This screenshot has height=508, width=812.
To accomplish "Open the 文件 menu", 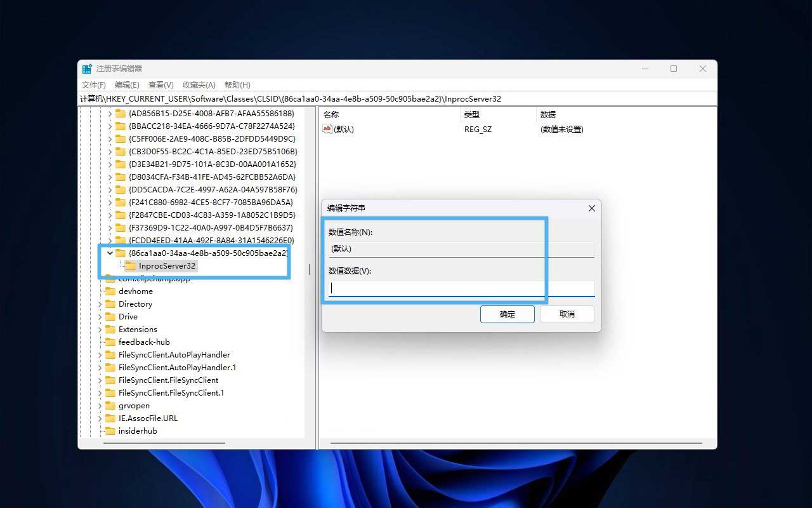I will point(93,84).
